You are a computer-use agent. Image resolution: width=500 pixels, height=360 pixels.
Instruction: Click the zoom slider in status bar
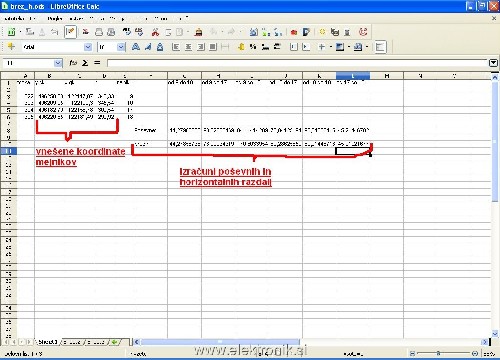point(443,353)
